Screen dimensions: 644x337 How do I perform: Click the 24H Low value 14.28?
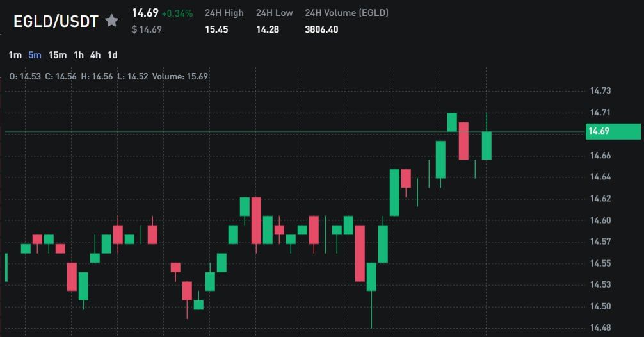[268, 29]
